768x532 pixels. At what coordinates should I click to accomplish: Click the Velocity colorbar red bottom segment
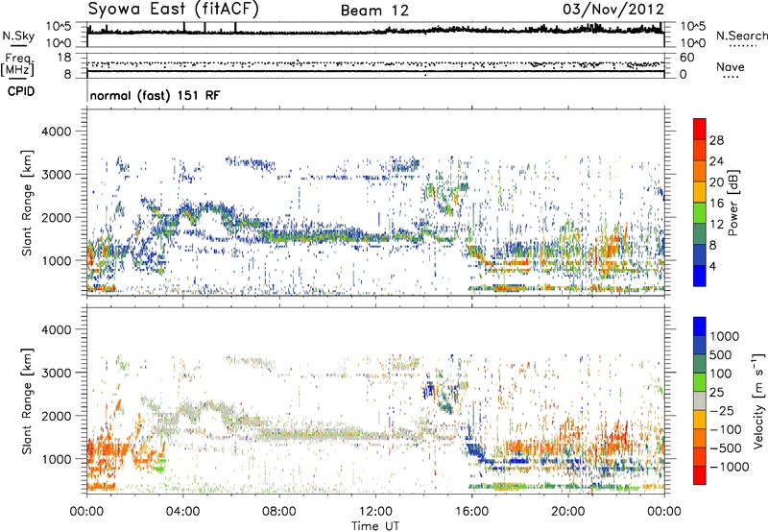(700, 475)
